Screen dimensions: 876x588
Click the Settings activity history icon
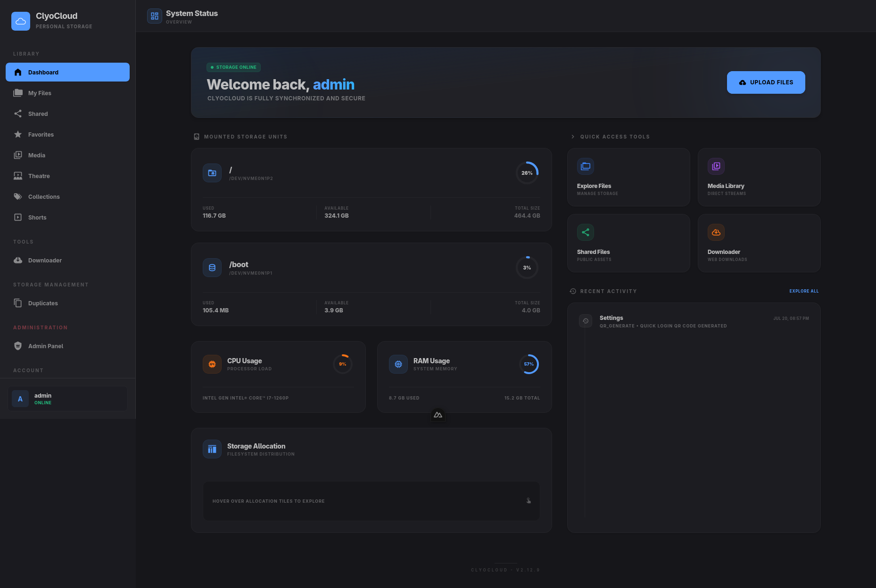tap(586, 321)
